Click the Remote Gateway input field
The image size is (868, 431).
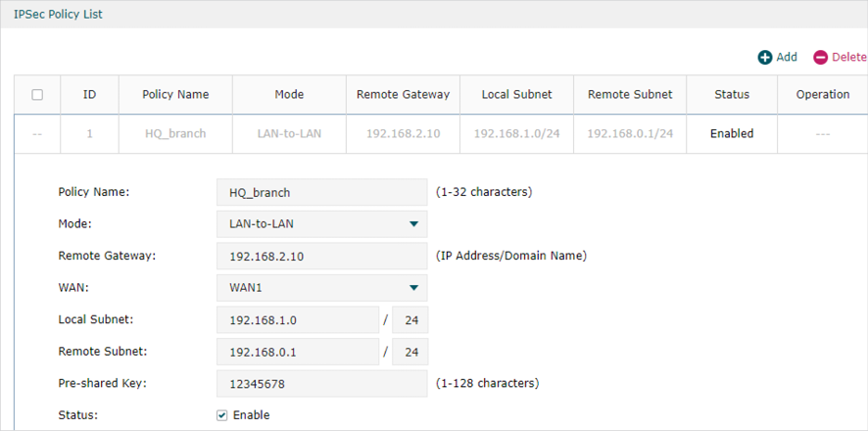pyautogui.click(x=321, y=257)
